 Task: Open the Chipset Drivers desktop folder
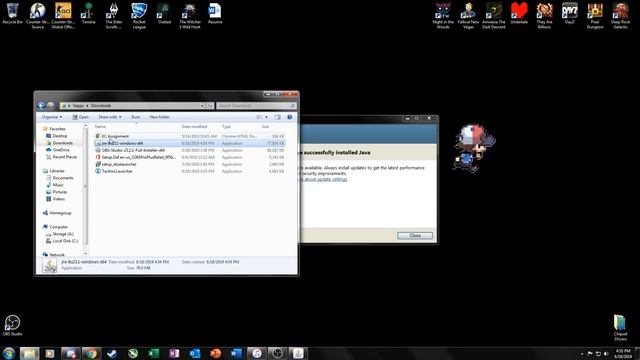tap(620, 327)
